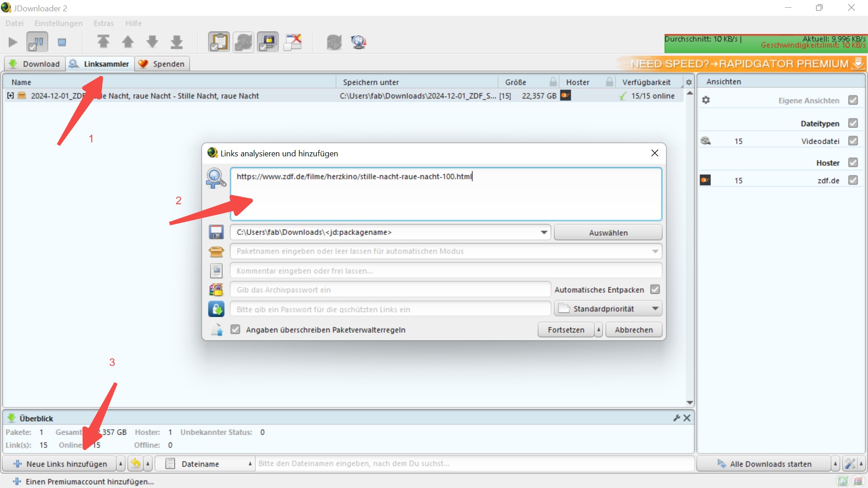
Task: Click the table vertical scrollbar down arrow
Action: click(689, 403)
